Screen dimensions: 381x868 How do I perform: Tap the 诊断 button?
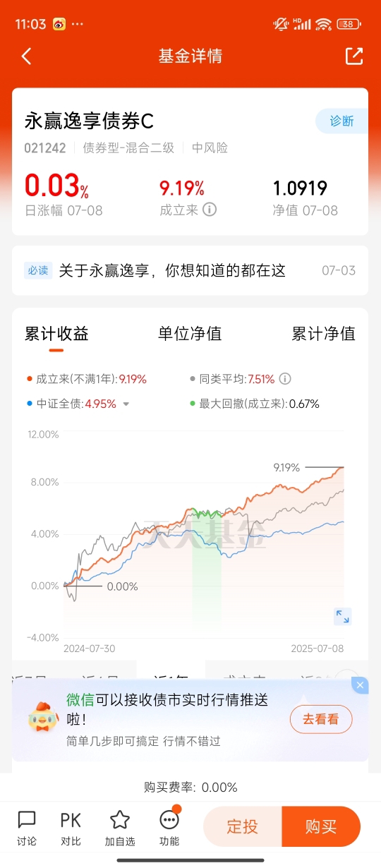(341, 121)
